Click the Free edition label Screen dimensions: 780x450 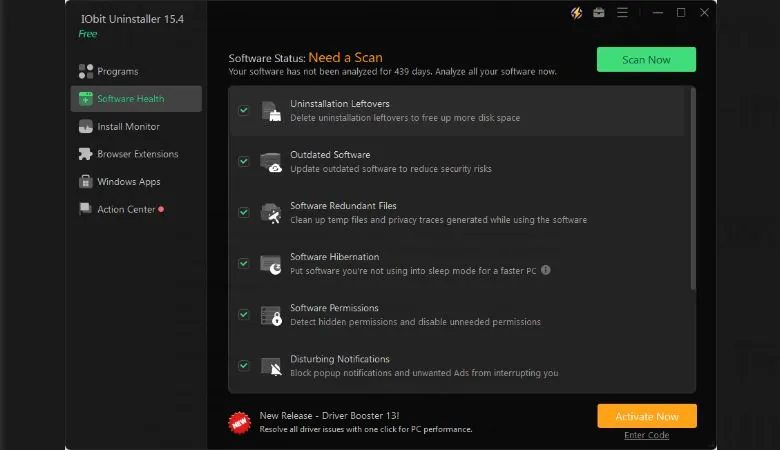tap(88, 34)
